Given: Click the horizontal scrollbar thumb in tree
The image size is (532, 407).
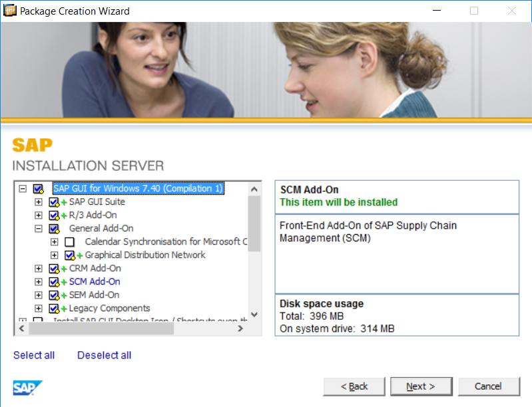Looking at the screenshot, I should [101, 329].
